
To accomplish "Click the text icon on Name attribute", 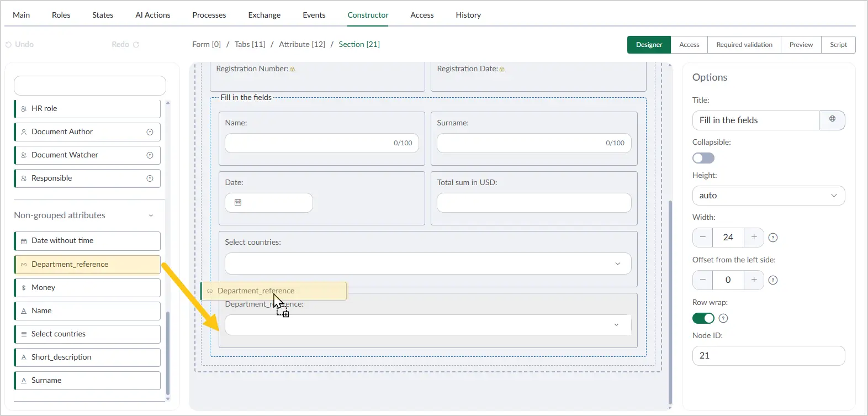I will tap(24, 311).
